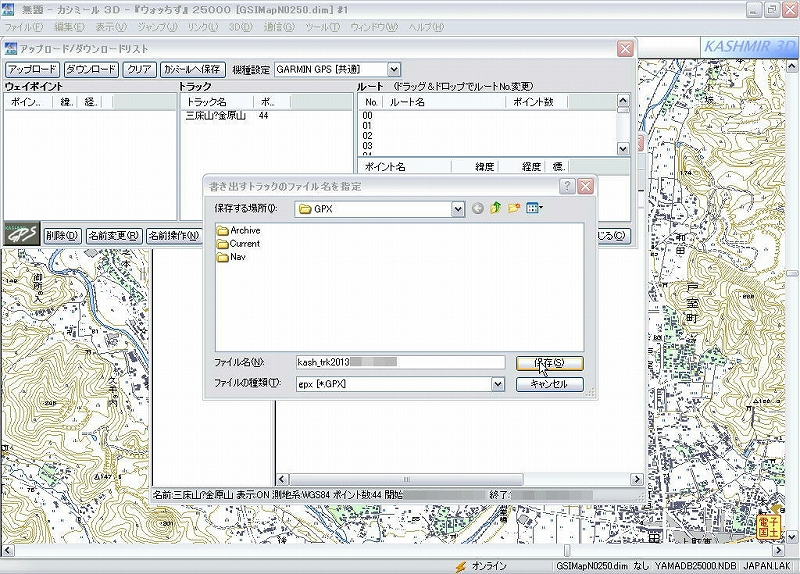Open the ヘルプ(H) menu
The height and width of the screenshot is (574, 800).
[x=426, y=27]
